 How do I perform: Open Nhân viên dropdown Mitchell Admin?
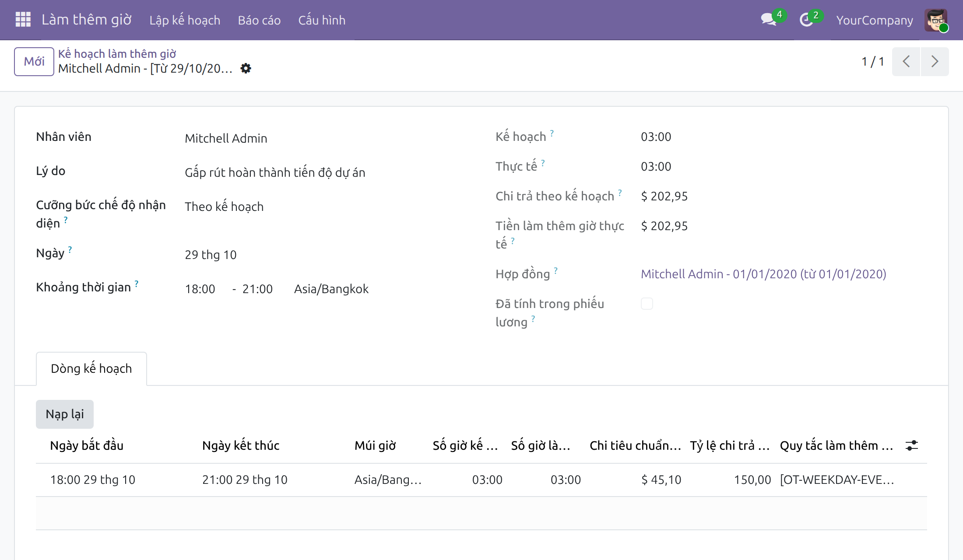324,138
